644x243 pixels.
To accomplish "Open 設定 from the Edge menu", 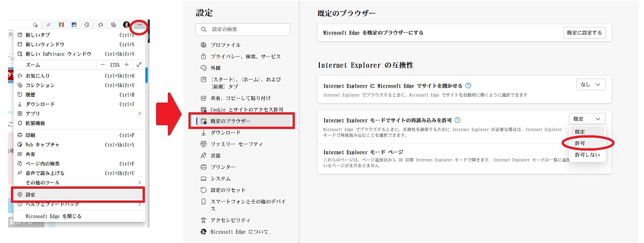I will coord(79,194).
